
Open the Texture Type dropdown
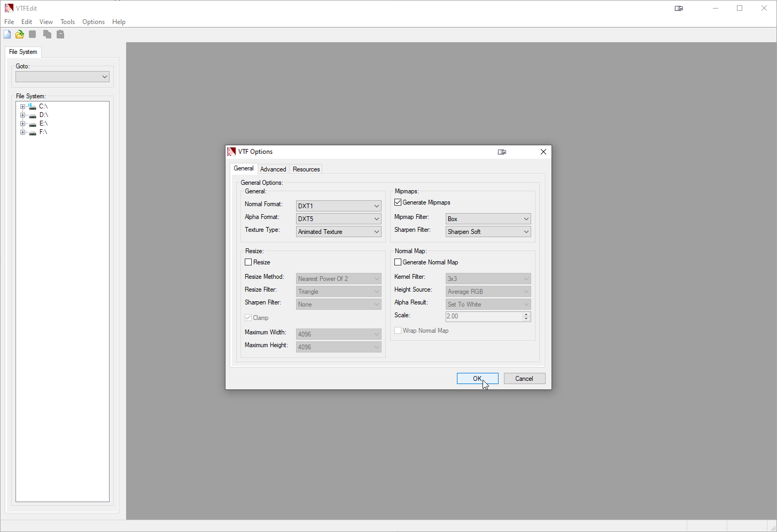[x=338, y=232]
